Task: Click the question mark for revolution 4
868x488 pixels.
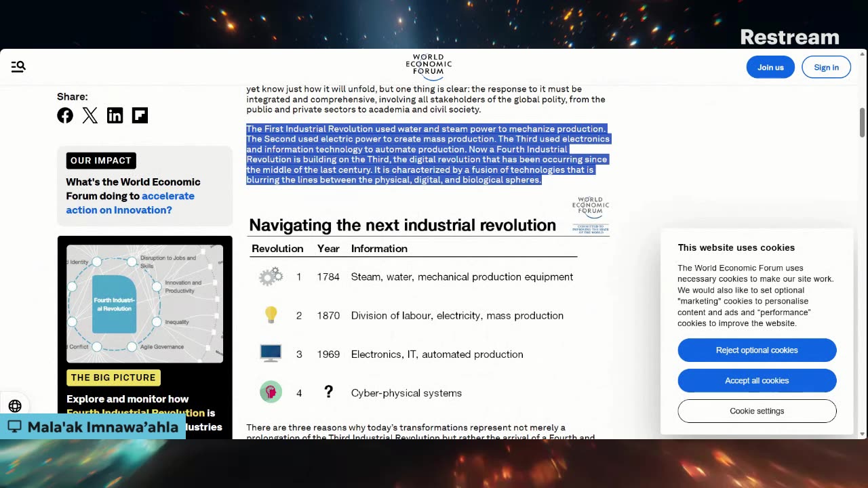Action: coord(328,392)
